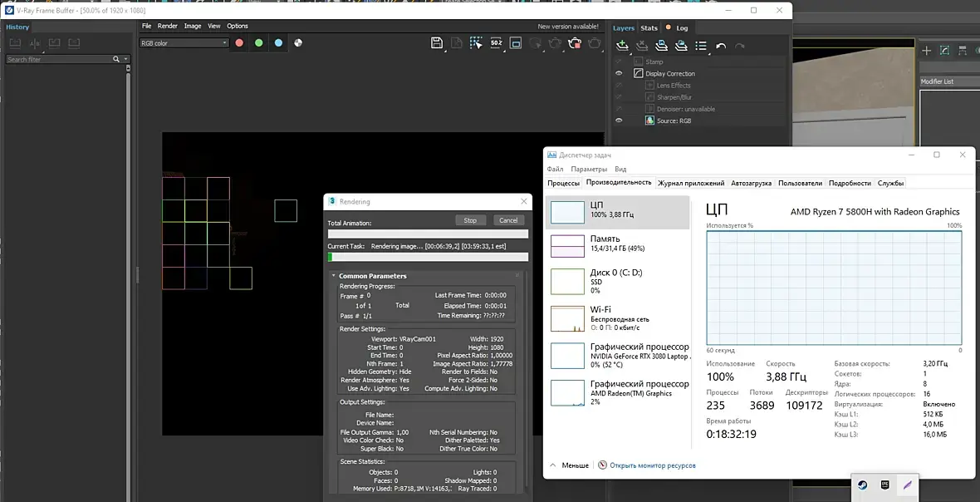
Task: Click the 50% zoom toolbar icon
Action: tap(496, 42)
